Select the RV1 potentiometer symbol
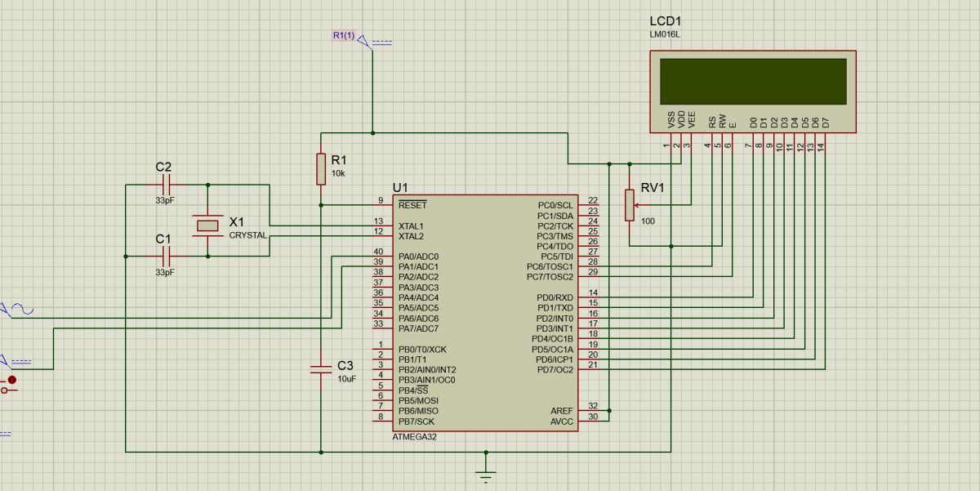The width and height of the screenshot is (980, 491). point(630,205)
